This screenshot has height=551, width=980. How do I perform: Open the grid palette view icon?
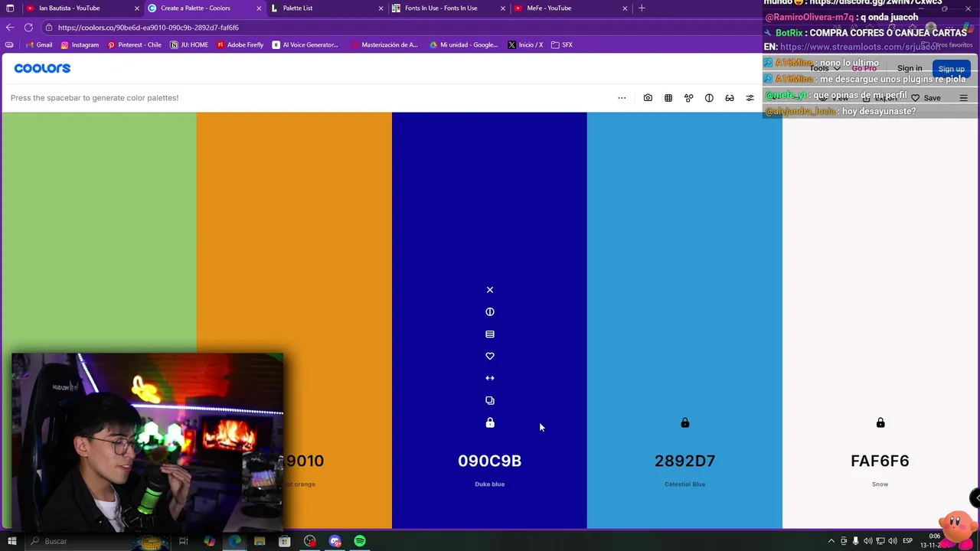[668, 98]
